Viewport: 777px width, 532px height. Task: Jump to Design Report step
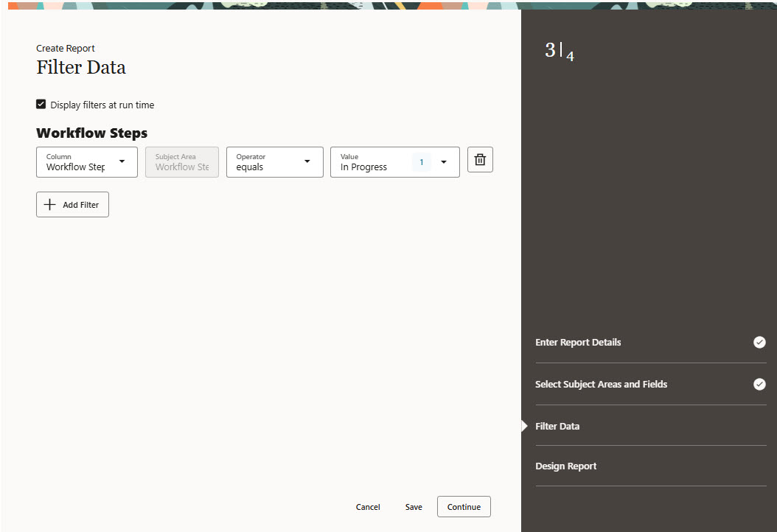pyautogui.click(x=566, y=466)
